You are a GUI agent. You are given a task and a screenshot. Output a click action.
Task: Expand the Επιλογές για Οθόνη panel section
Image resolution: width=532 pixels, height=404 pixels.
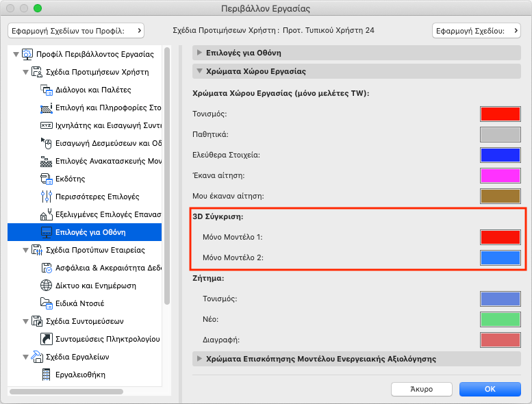(199, 53)
